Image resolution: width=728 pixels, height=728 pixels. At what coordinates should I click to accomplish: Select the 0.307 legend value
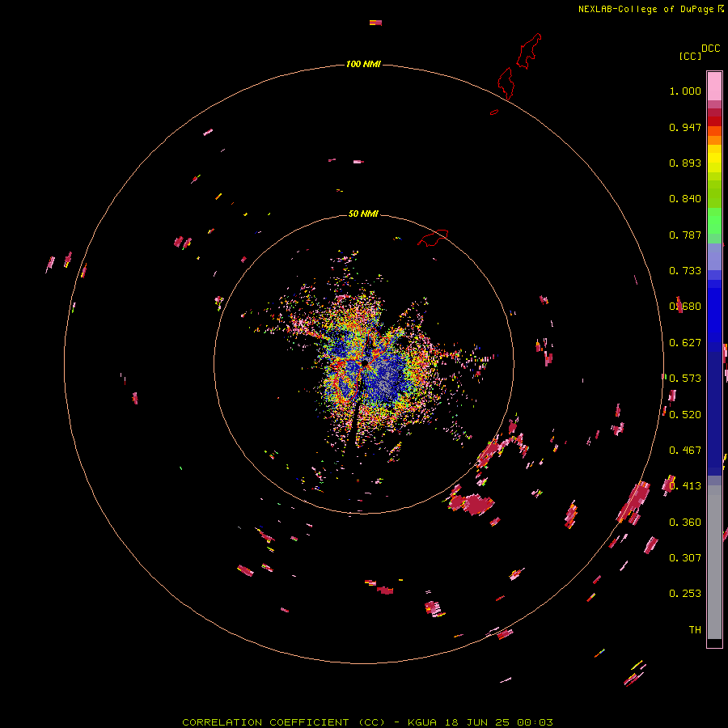(685, 558)
